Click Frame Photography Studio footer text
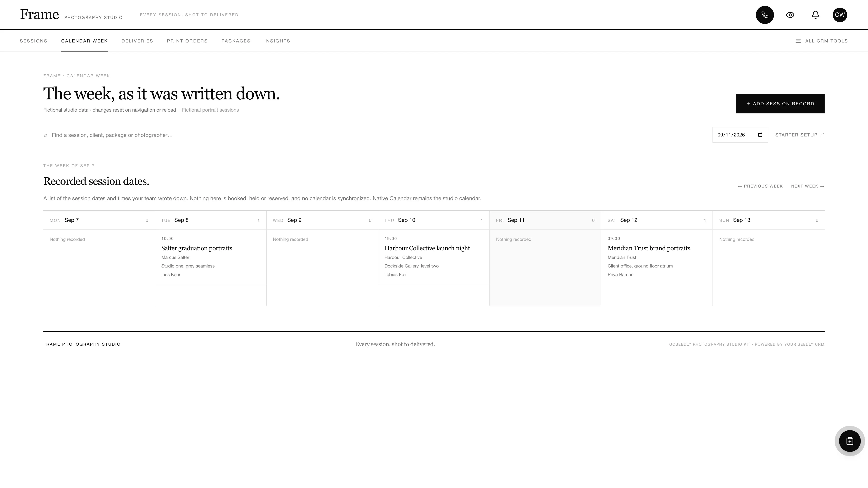This screenshot has width=868, height=488. pos(82,344)
